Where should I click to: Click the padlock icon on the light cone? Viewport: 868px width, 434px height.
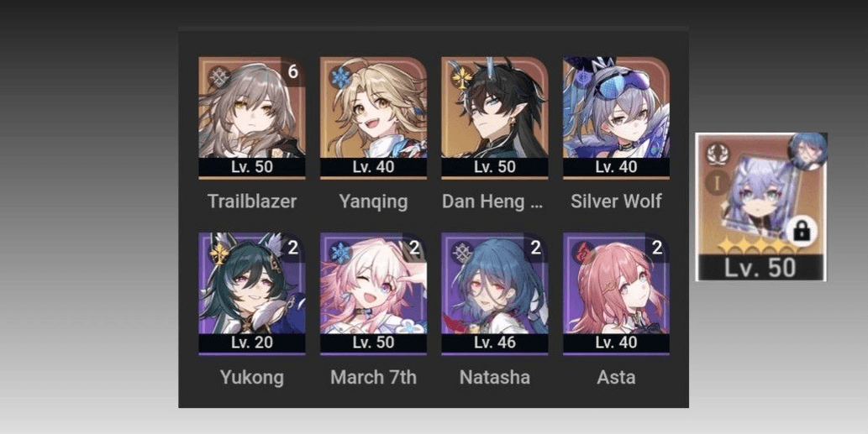(x=802, y=230)
